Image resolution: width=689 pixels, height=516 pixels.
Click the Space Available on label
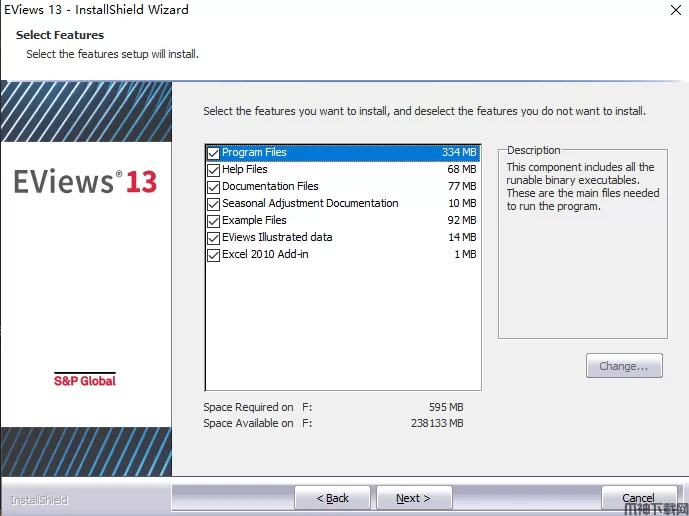click(x=248, y=423)
